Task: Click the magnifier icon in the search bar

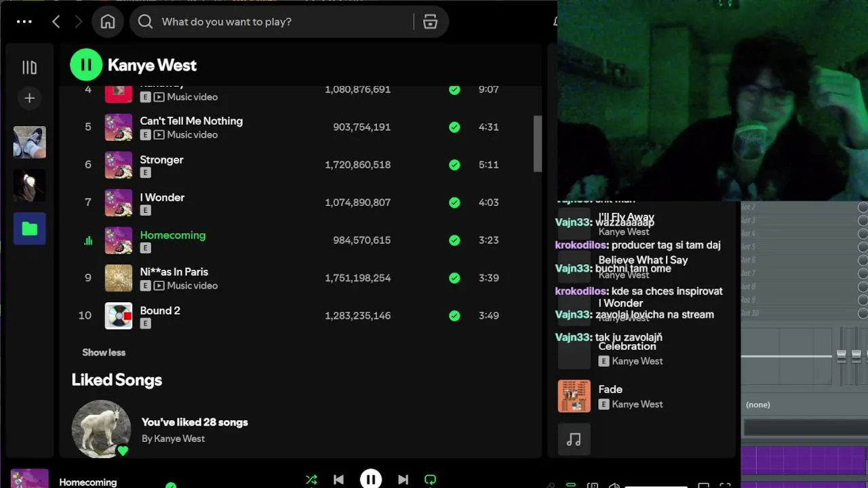Action: pos(145,22)
